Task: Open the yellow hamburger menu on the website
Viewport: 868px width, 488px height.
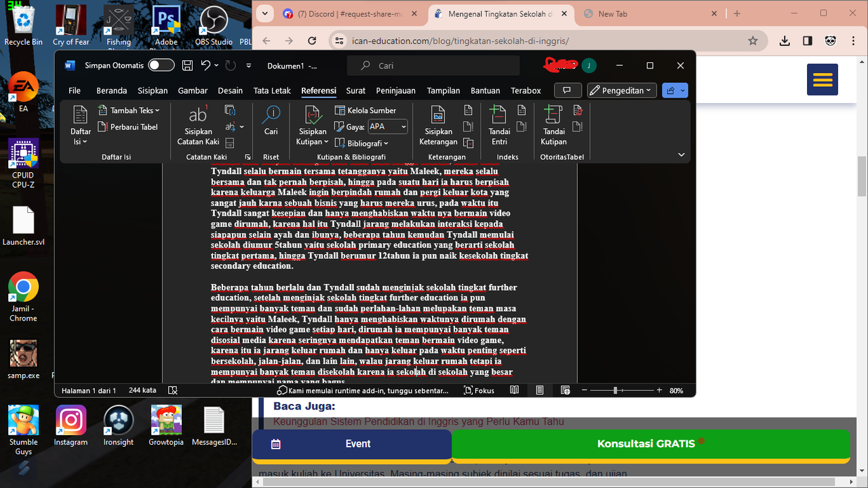Action: [823, 80]
